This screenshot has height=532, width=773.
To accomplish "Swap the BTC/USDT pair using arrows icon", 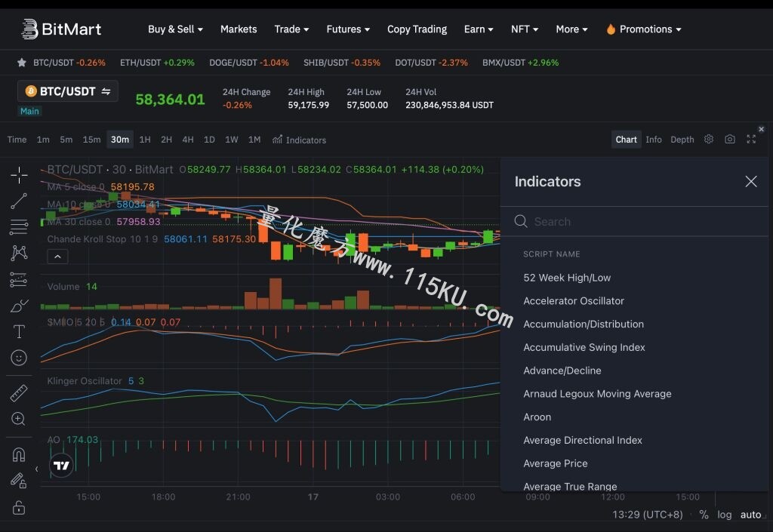I will (x=106, y=91).
